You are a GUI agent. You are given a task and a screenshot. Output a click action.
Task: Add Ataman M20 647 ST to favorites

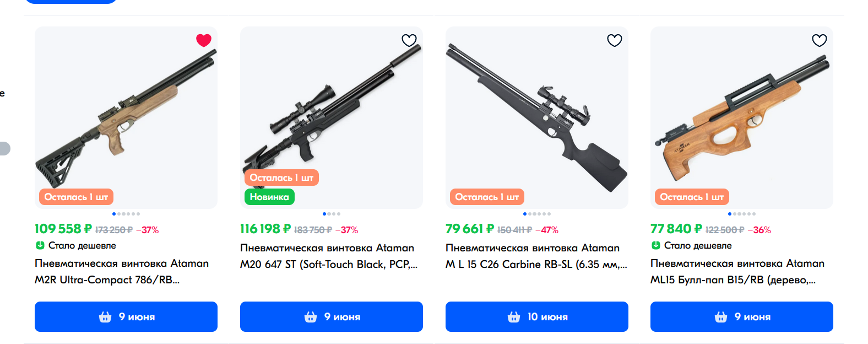[x=409, y=40]
